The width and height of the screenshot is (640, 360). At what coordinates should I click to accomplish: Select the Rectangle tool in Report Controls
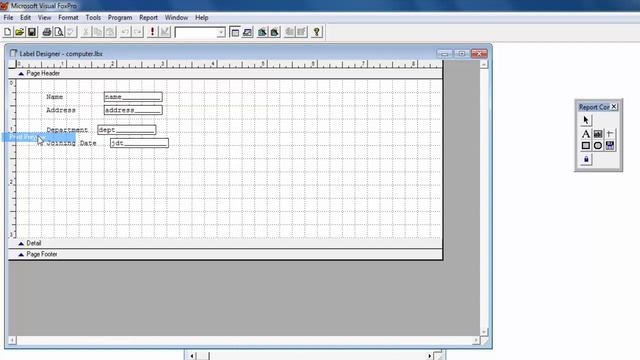point(586,146)
